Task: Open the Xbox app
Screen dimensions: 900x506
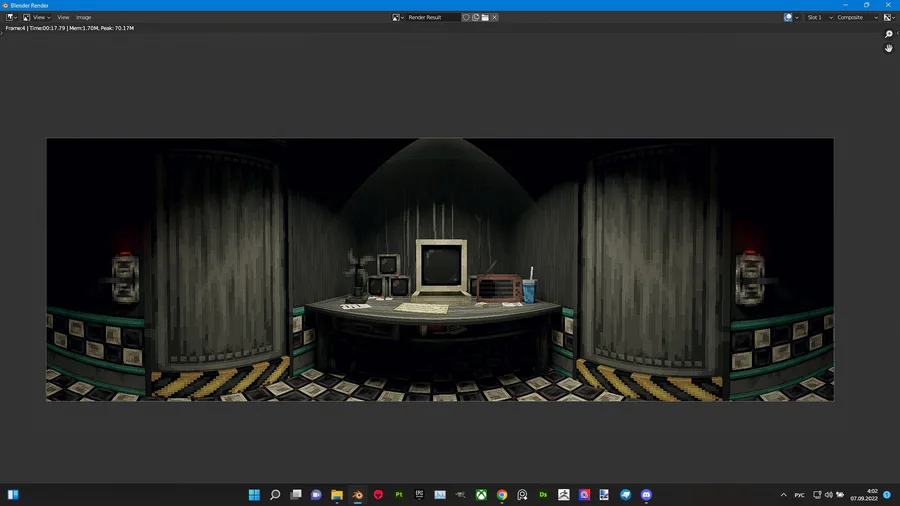Action: coord(481,495)
